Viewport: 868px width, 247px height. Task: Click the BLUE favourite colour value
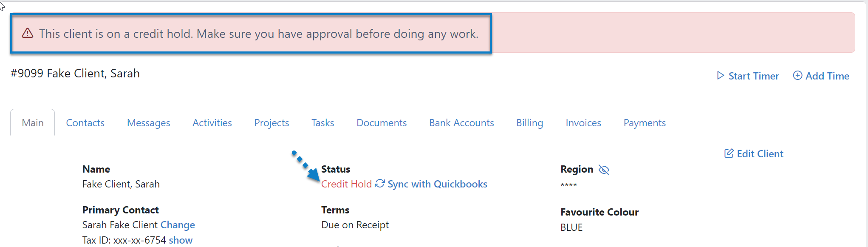pos(571,227)
